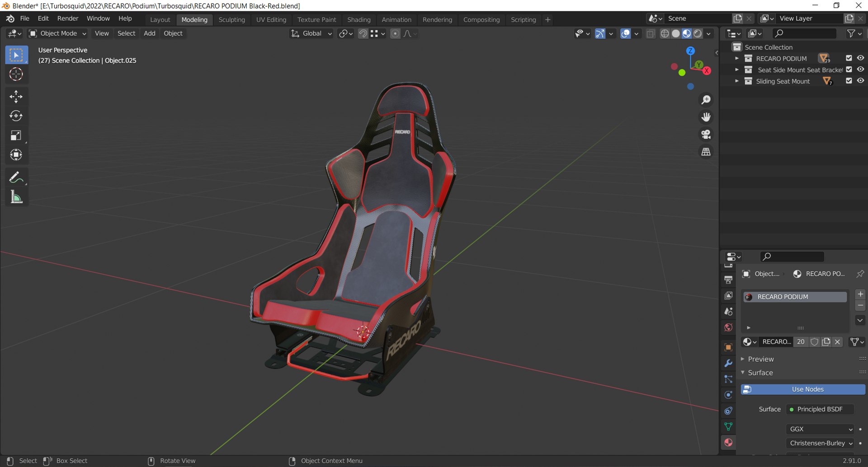
Task: Toggle proportional editing in header
Action: pyautogui.click(x=395, y=33)
